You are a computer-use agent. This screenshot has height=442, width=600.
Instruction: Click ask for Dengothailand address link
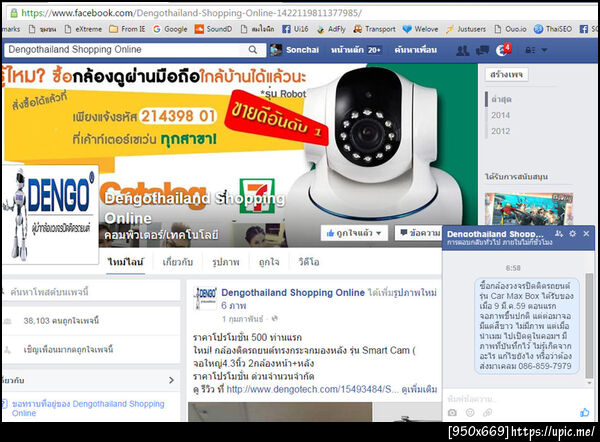click(88, 408)
